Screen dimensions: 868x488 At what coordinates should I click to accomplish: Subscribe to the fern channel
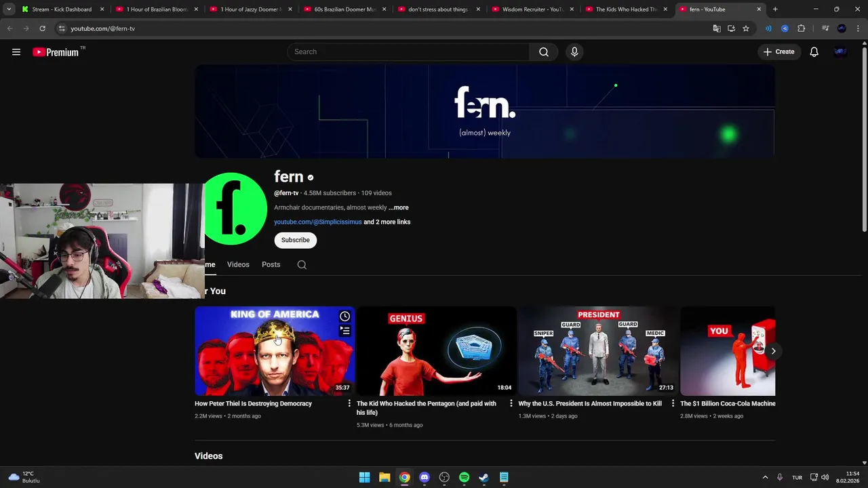[295, 240]
